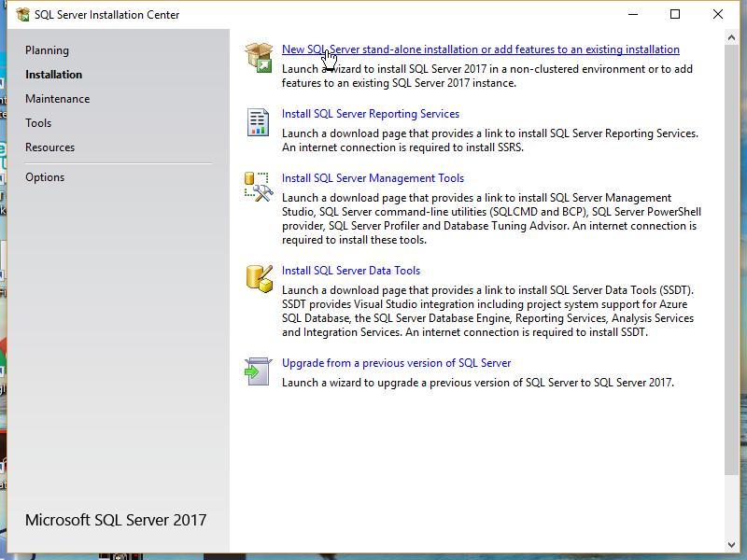Image resolution: width=747 pixels, height=560 pixels.
Task: Open the Options page
Action: coord(45,177)
